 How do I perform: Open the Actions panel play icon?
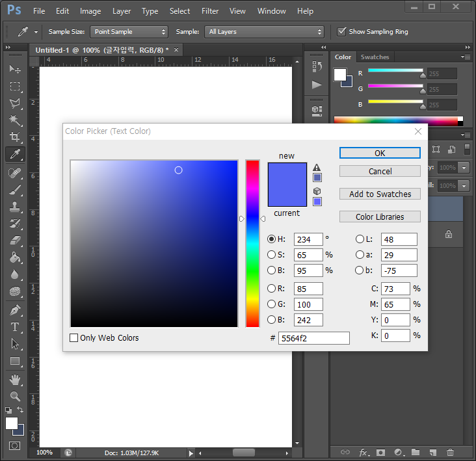point(317,85)
